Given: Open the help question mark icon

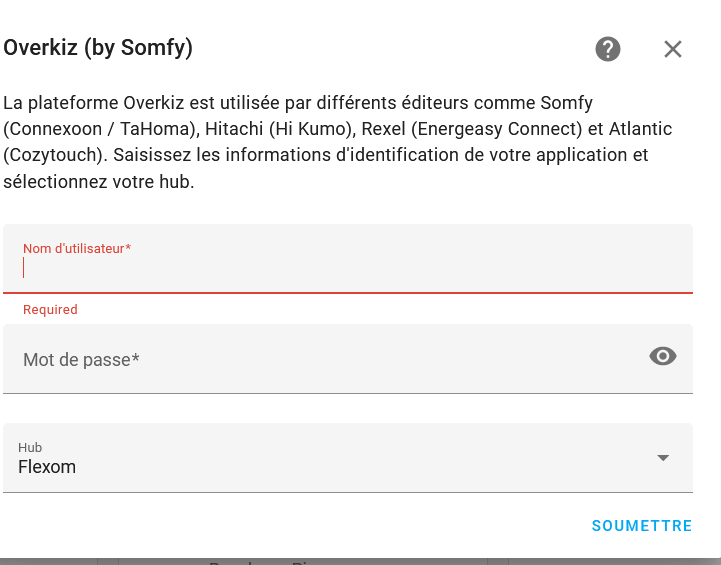Looking at the screenshot, I should (608, 49).
